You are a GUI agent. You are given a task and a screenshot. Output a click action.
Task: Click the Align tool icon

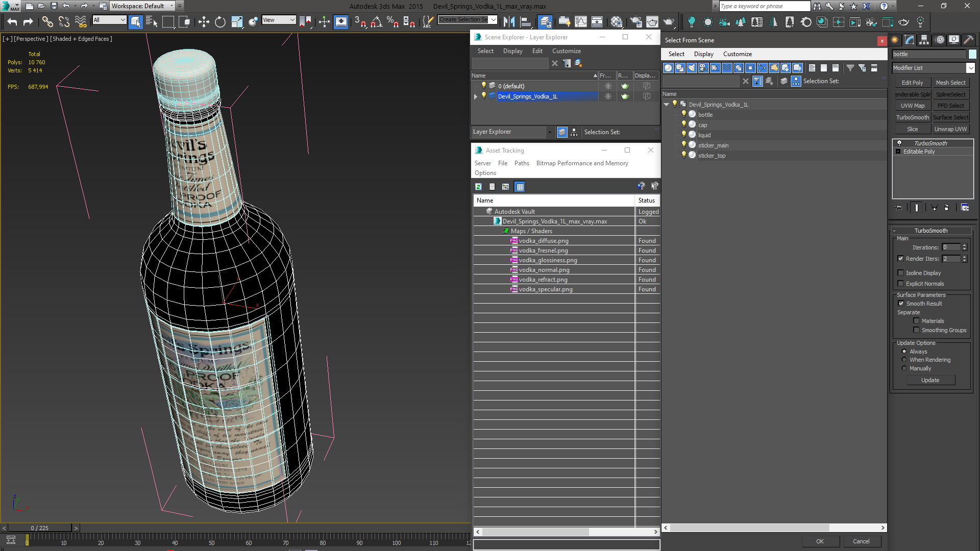pos(525,21)
